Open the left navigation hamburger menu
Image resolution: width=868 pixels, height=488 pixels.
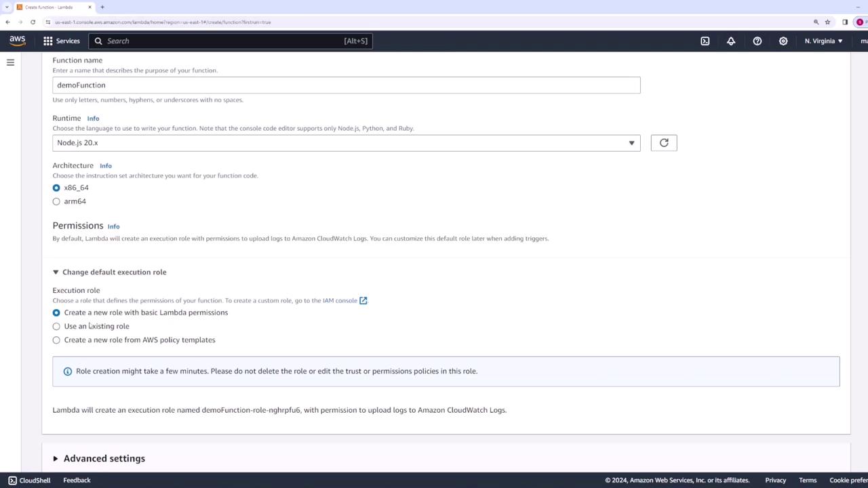[10, 62]
